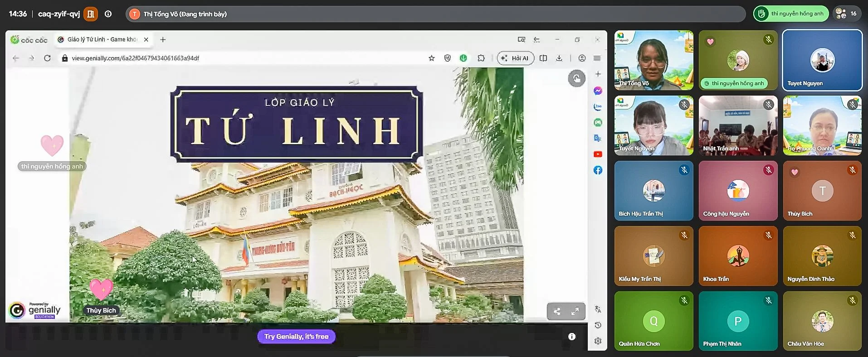Click the Cốc Cốc browser logo
The image size is (868, 357).
29,40
